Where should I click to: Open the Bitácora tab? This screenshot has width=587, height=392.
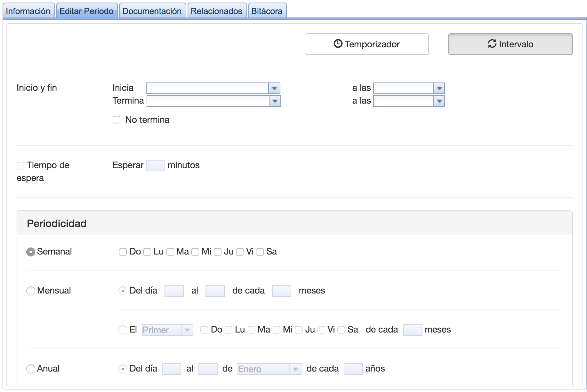(x=267, y=11)
